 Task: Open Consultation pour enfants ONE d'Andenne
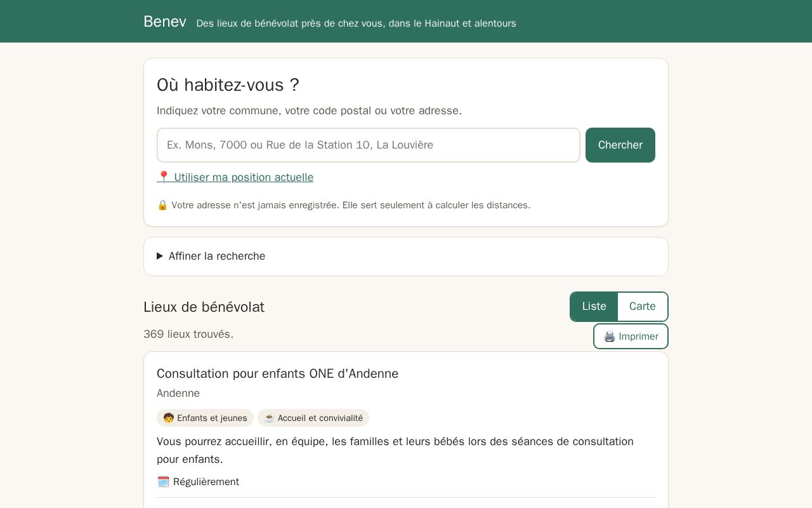[277, 373]
